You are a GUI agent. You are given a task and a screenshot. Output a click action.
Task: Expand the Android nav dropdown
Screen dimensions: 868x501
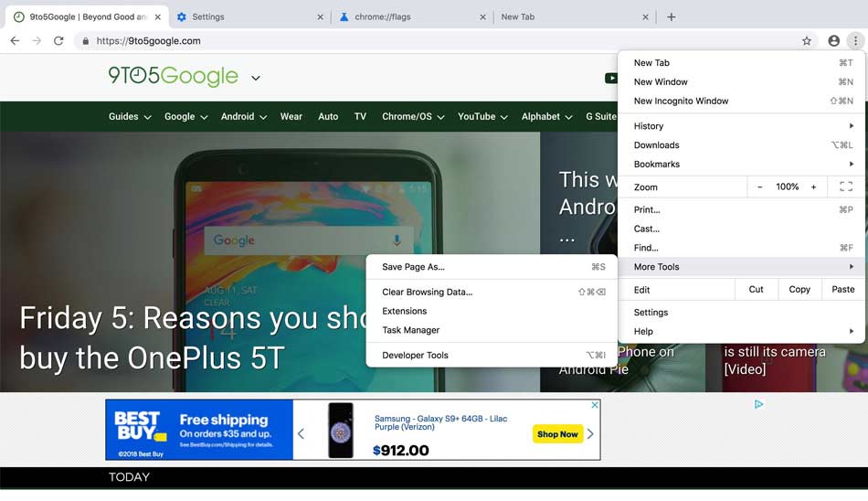pos(263,117)
